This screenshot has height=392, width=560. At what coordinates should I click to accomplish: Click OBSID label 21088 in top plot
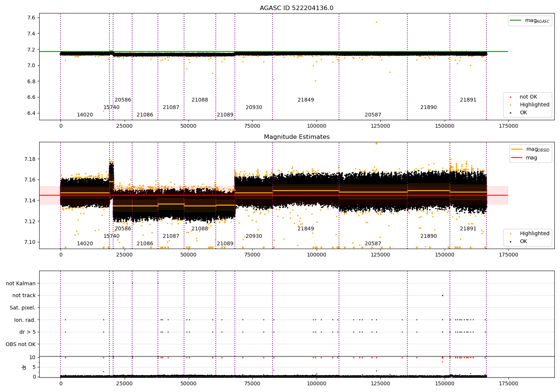pos(200,100)
